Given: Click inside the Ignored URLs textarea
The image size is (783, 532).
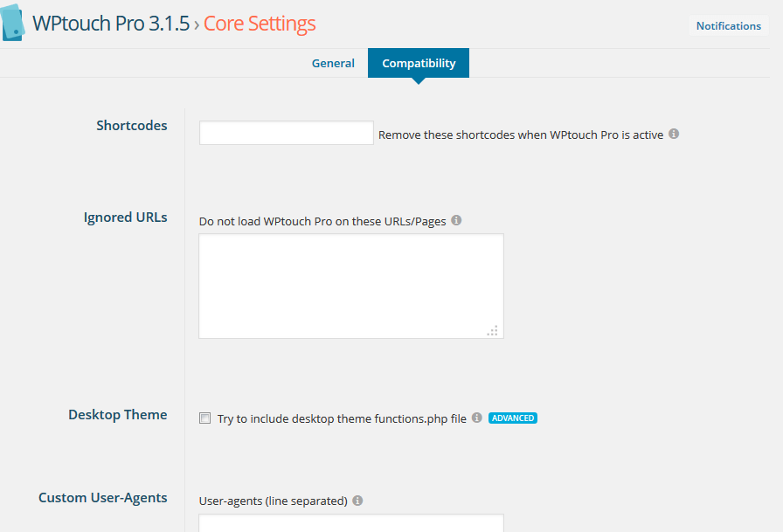Looking at the screenshot, I should point(351,286).
